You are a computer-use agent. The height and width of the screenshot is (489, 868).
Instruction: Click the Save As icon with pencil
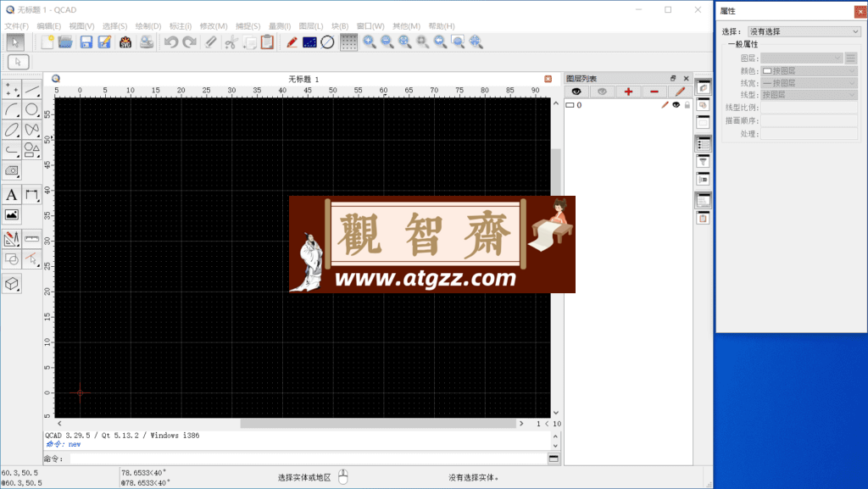click(104, 42)
